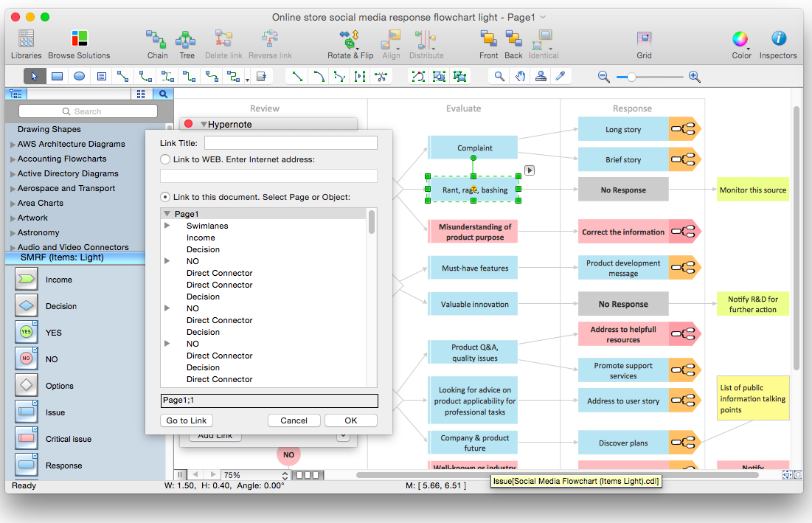This screenshot has height=523, width=812.
Task: Bring shape to Front
Action: (488, 40)
